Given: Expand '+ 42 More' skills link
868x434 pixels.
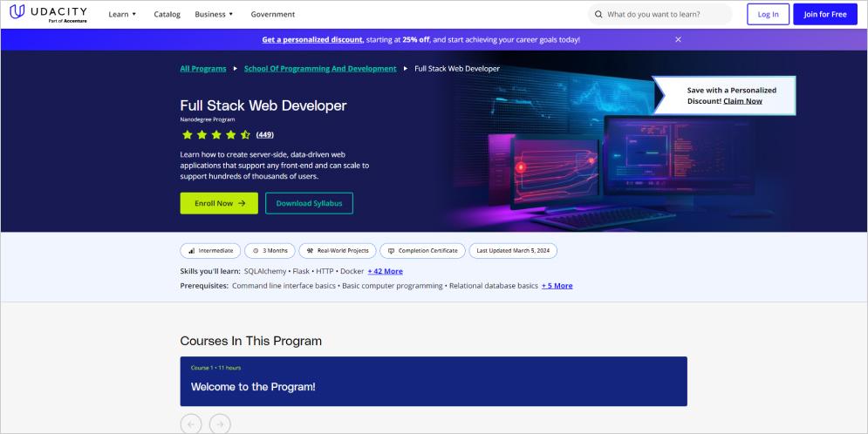Looking at the screenshot, I should pos(385,271).
